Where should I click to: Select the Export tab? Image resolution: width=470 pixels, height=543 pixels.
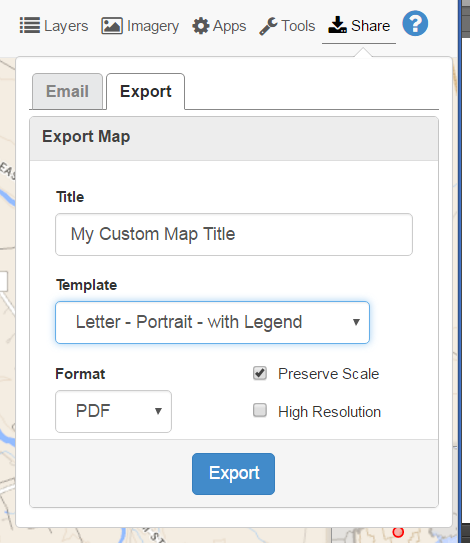coord(145,91)
